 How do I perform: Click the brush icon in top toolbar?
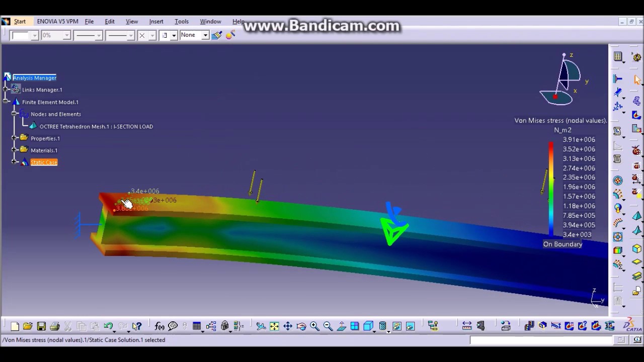tap(217, 35)
